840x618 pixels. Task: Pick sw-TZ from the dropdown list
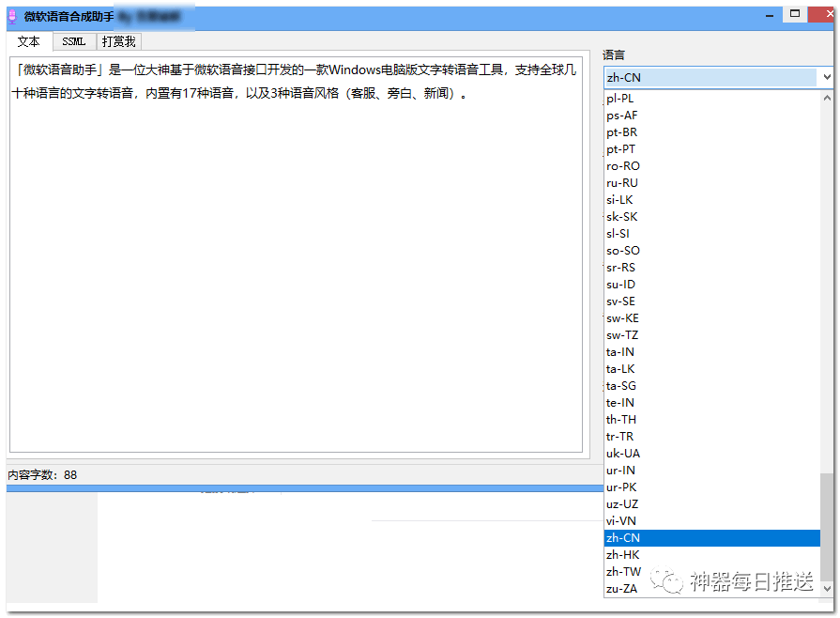click(712, 335)
